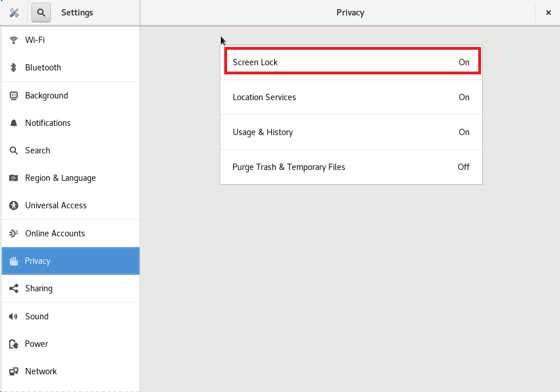
Task: Click the Notifications bell icon
Action: [14, 123]
